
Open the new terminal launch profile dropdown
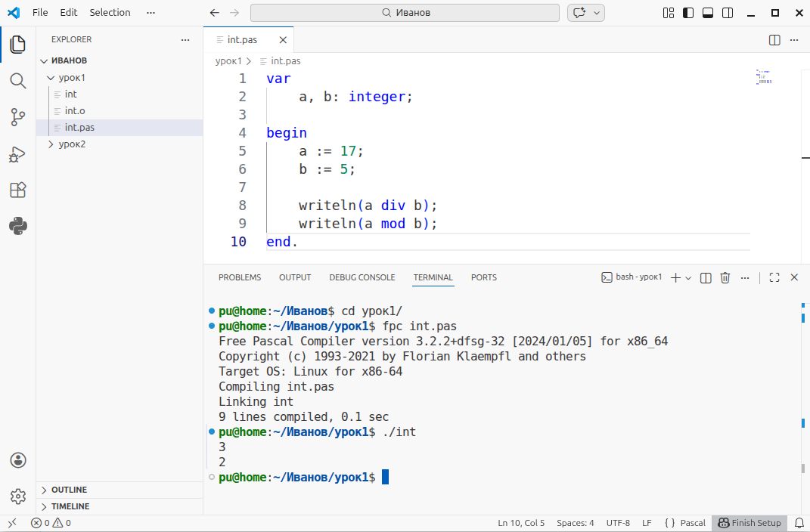point(688,278)
